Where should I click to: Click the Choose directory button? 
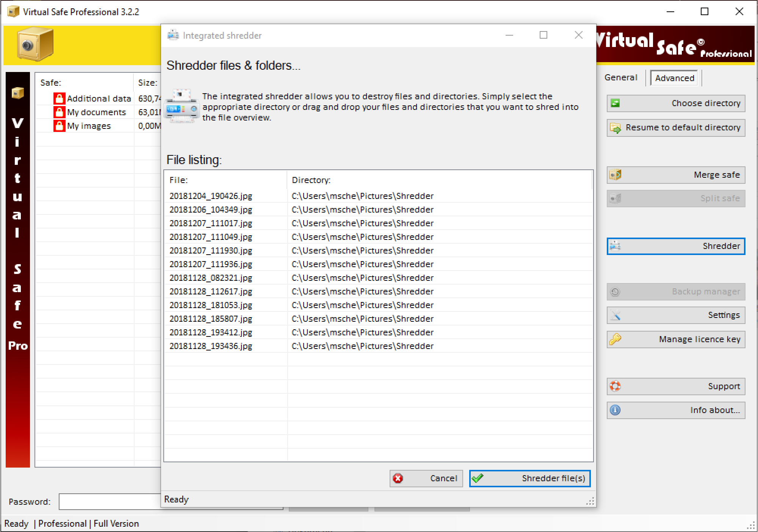coord(676,103)
